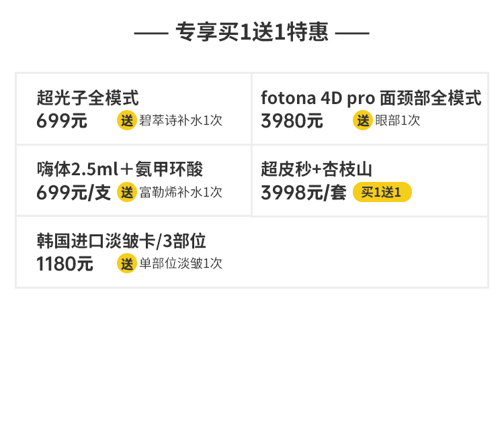504x425 pixels.
Task: Click the 单部位淡皱1次 gift text
Action: [181, 264]
